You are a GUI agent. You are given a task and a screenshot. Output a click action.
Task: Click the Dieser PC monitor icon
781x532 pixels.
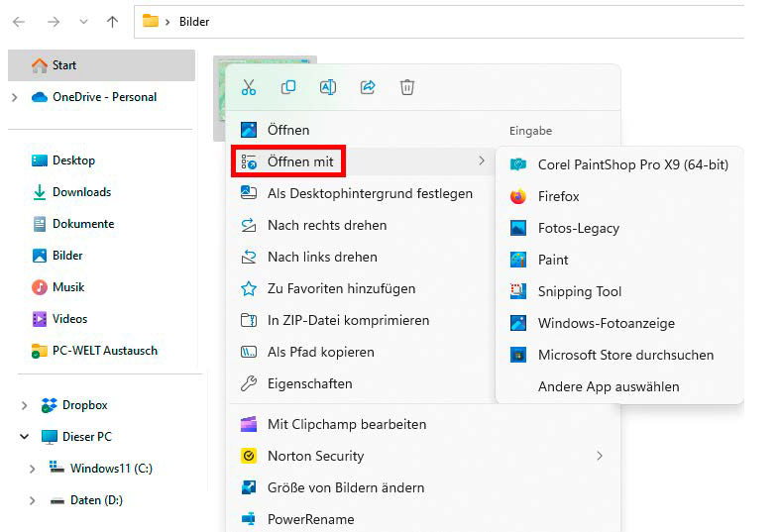click(50, 437)
